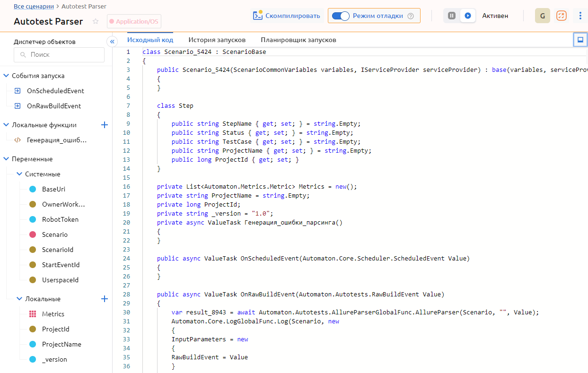Open the Планировщик запусков tab
The image size is (588, 373).
[298, 40]
